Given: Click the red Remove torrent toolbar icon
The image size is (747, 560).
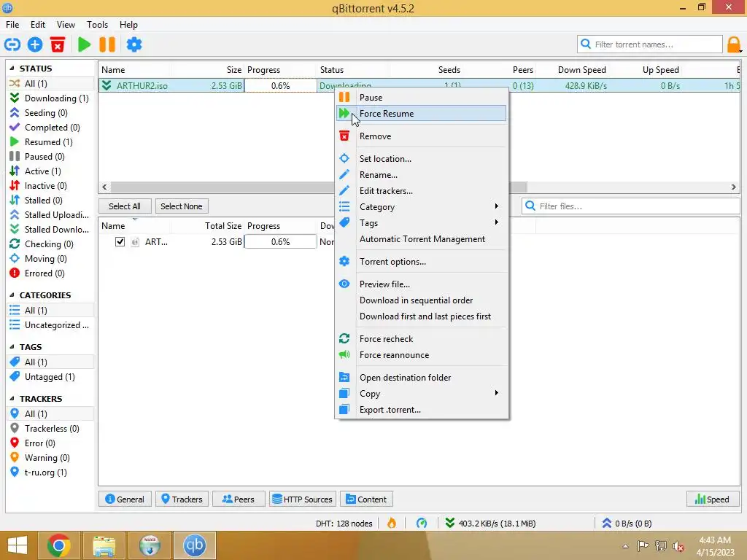Looking at the screenshot, I should pyautogui.click(x=58, y=44).
